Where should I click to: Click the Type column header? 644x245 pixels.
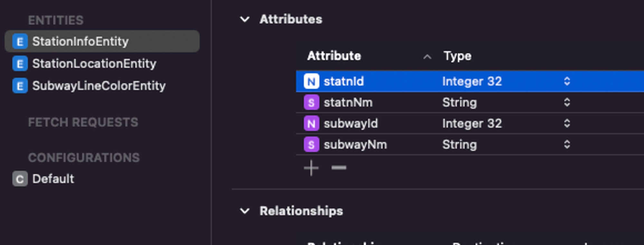coord(457,56)
